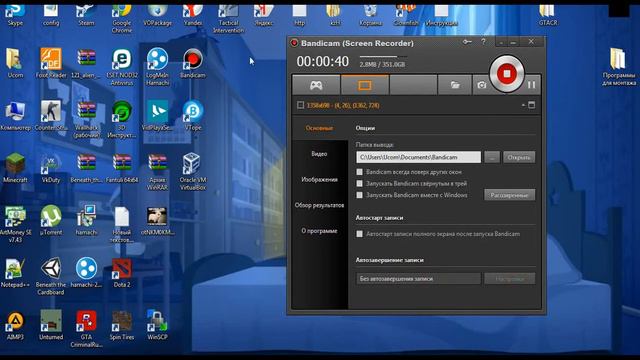This screenshot has width=640, height=360.
Task: Launch Google Chrome from desktop
Action: [x=122, y=18]
